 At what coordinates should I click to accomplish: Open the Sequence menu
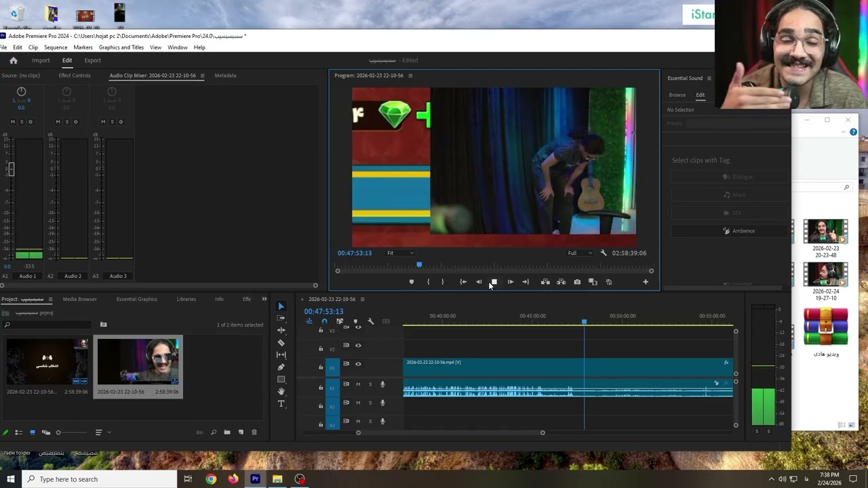click(56, 47)
